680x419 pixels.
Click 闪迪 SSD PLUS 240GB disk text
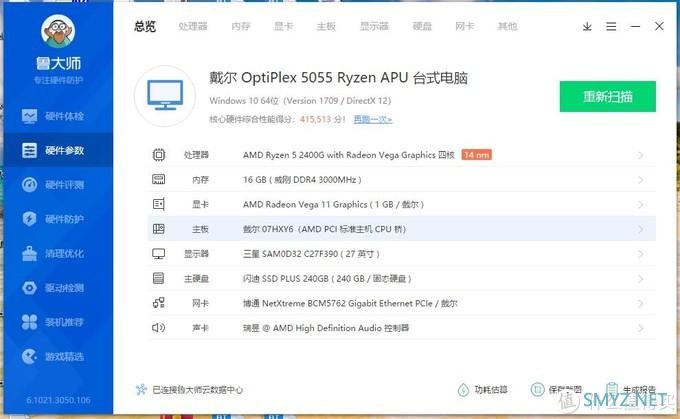[x=327, y=278]
